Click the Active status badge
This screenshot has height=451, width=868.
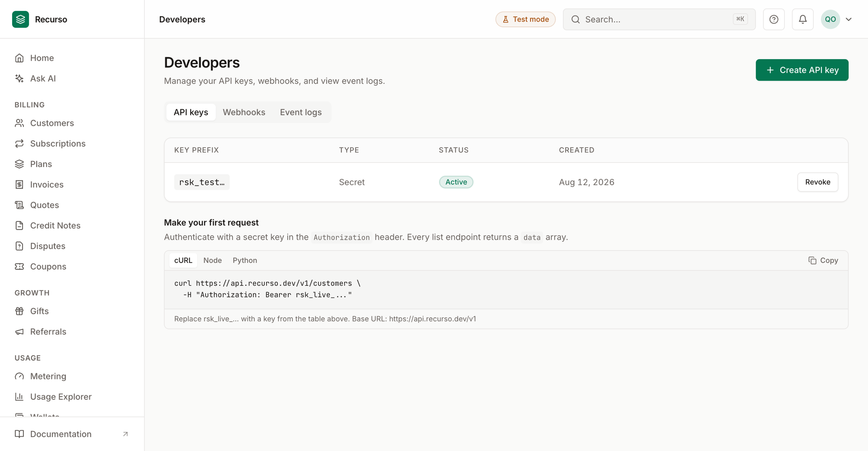pyautogui.click(x=456, y=182)
